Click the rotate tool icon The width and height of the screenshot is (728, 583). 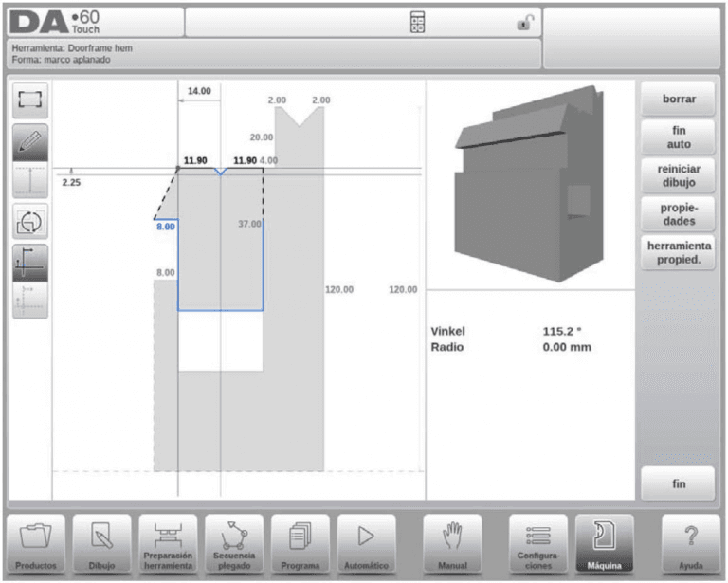click(x=30, y=222)
